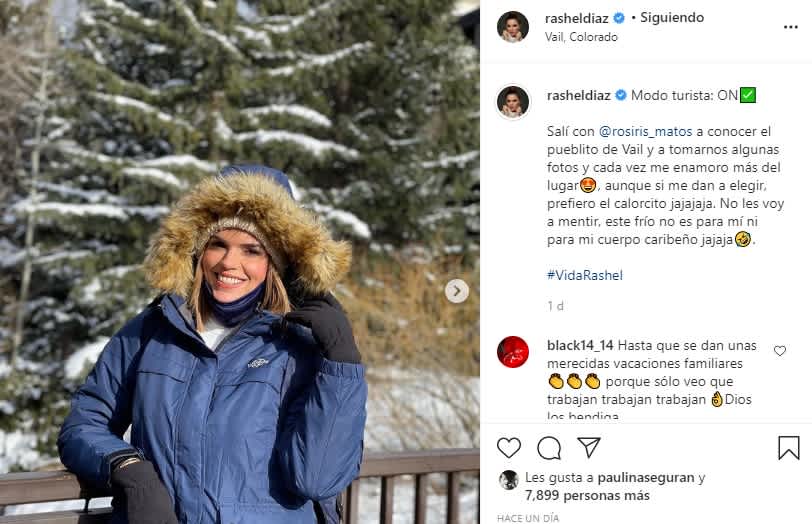Advance to next photo with carousel arrow

click(x=457, y=291)
